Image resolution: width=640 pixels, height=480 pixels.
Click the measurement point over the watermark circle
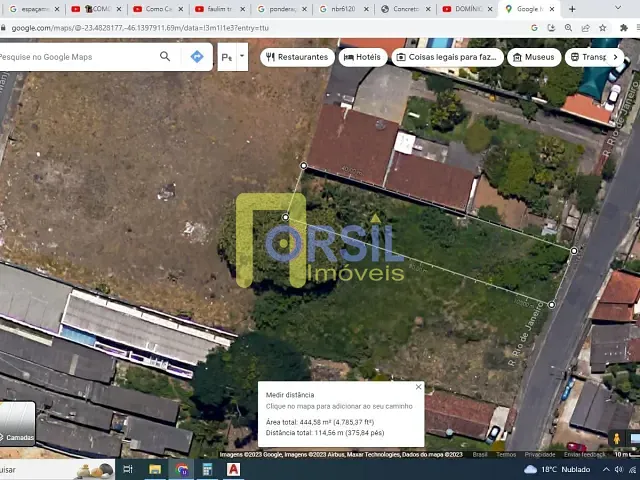(285, 217)
